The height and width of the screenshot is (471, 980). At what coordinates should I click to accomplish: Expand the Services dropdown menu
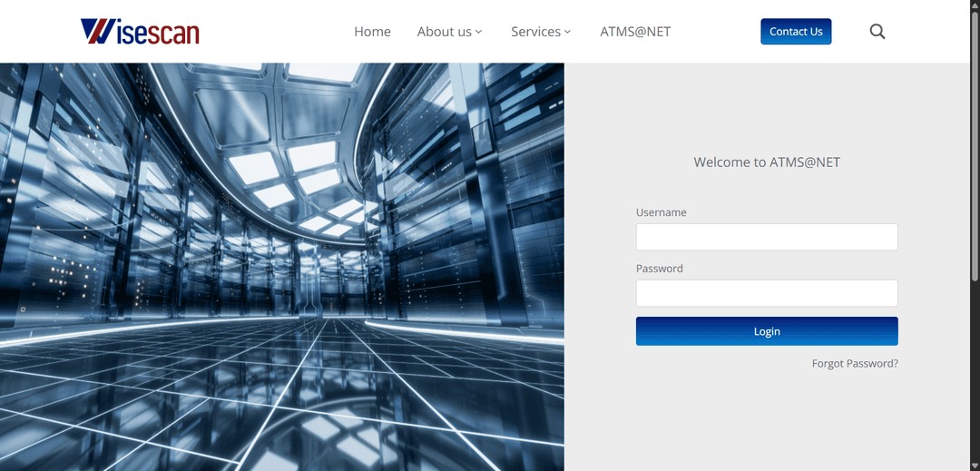[x=541, y=31]
